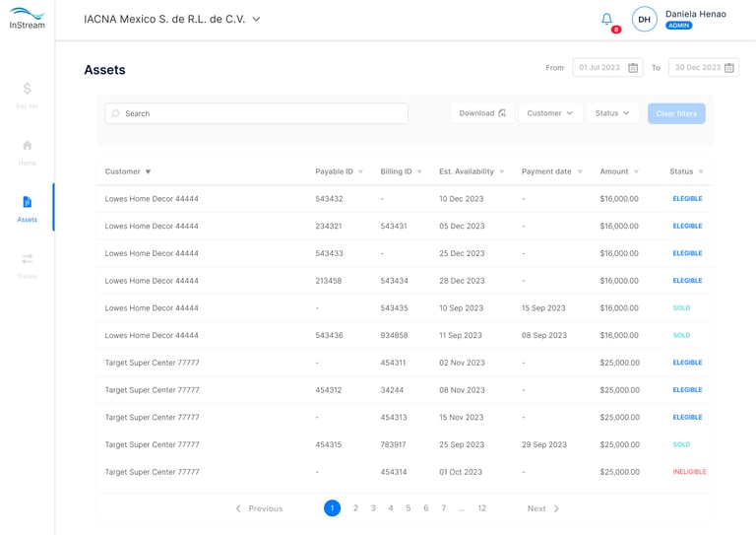
Task: Select Billing ID 934858
Action: [x=394, y=335]
